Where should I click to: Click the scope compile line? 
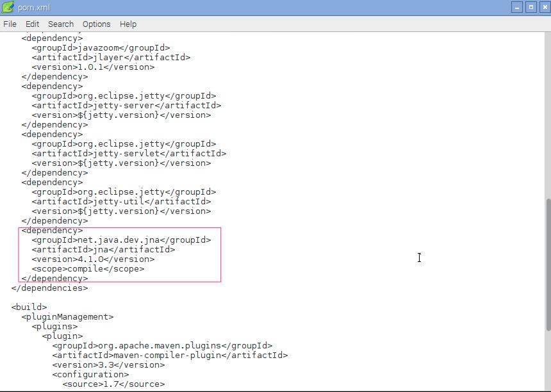88,269
